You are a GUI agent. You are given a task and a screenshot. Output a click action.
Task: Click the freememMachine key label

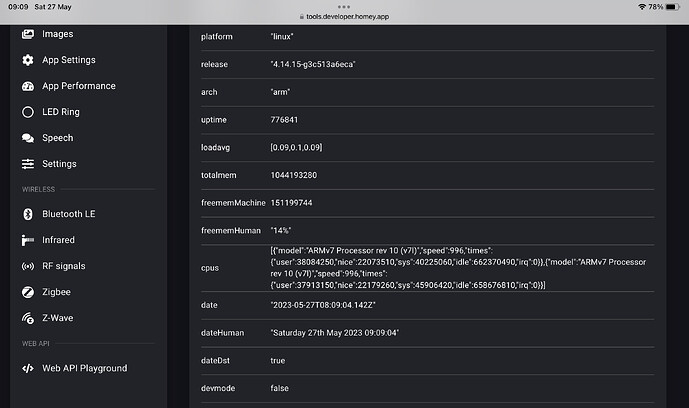pos(233,202)
